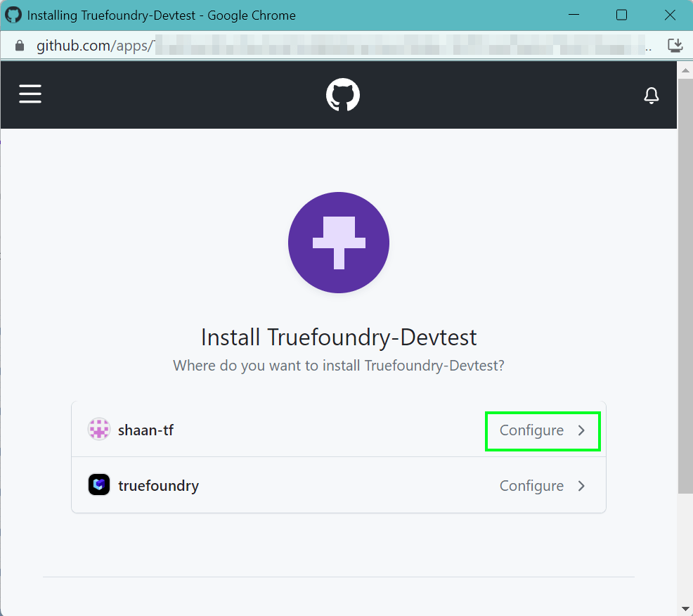Image resolution: width=693 pixels, height=616 pixels.
Task: Click the chevron in the shaan-tf row
Action: click(581, 431)
